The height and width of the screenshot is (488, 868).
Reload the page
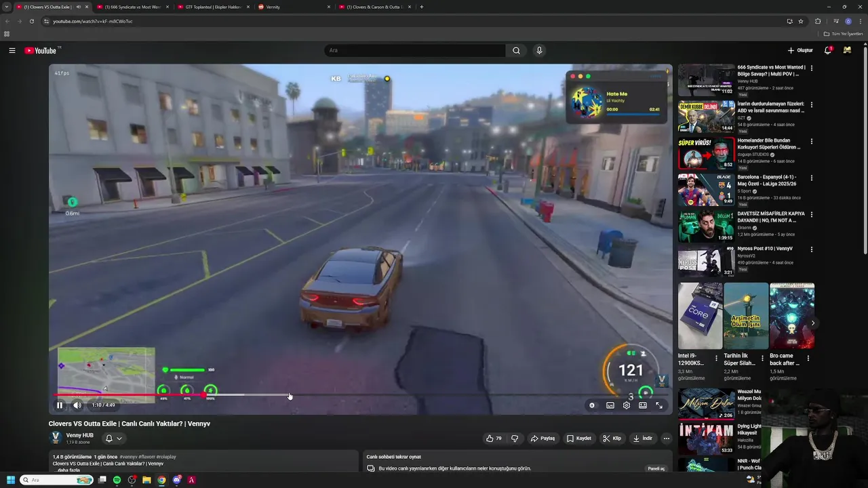[31, 21]
